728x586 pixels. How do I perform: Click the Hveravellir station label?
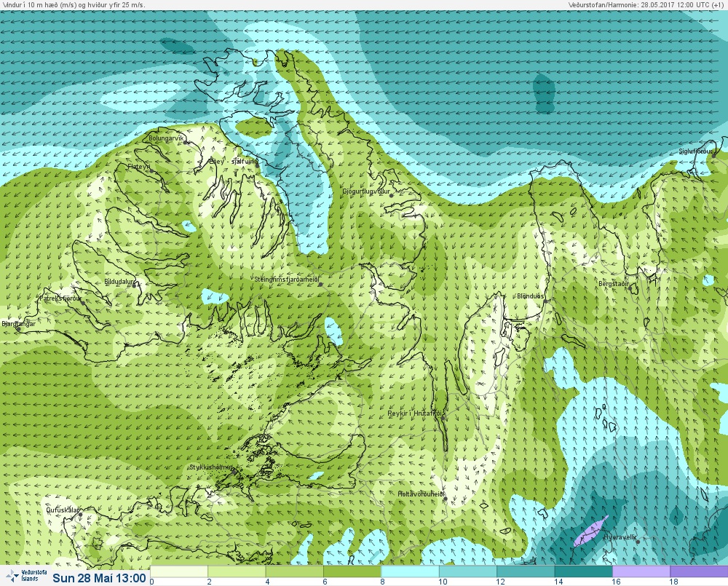pos(620,537)
